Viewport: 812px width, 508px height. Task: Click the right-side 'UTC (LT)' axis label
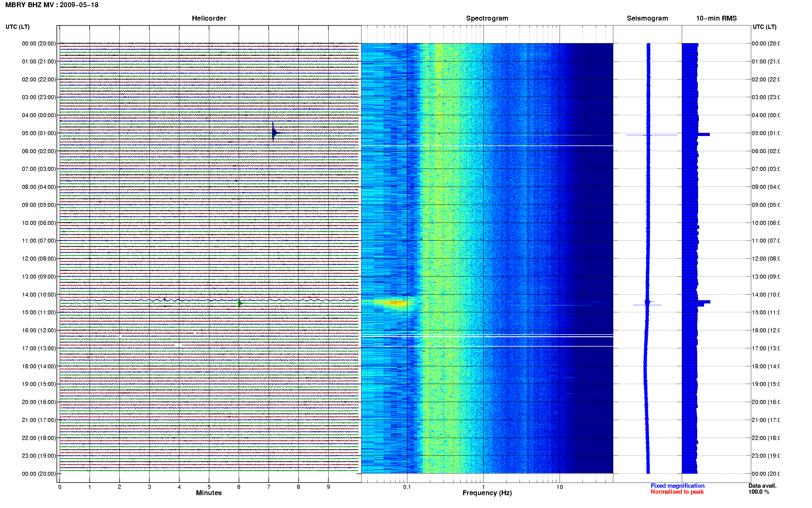(764, 27)
